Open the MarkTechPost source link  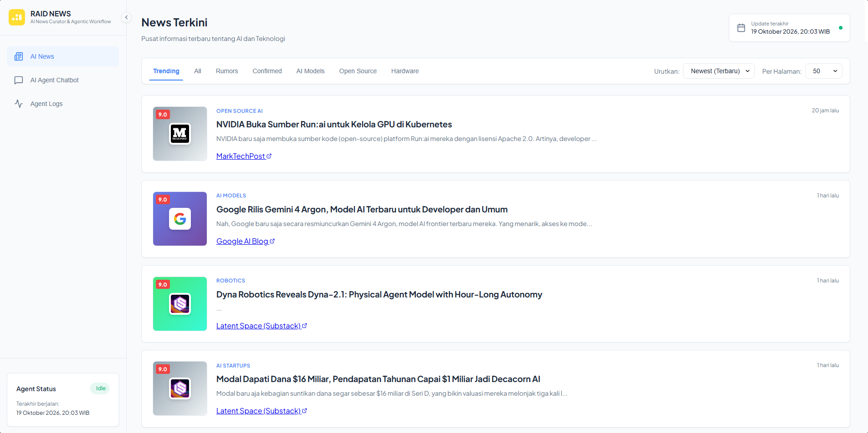[x=244, y=156]
